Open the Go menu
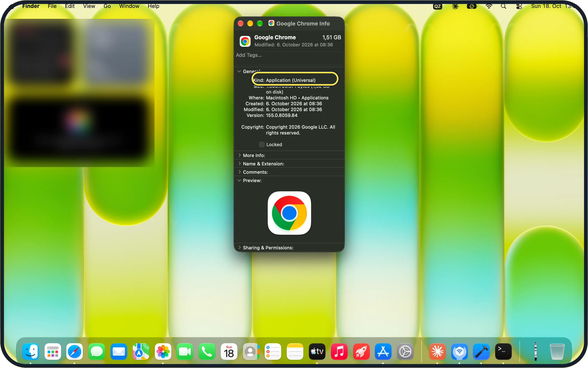Viewport: 588px width, 368px height. [107, 6]
